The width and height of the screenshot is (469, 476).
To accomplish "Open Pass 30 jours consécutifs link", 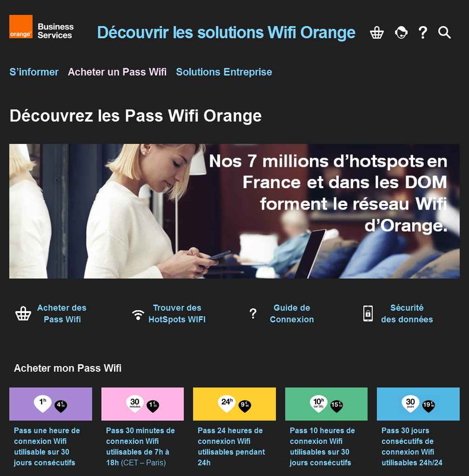I will pos(412,447).
